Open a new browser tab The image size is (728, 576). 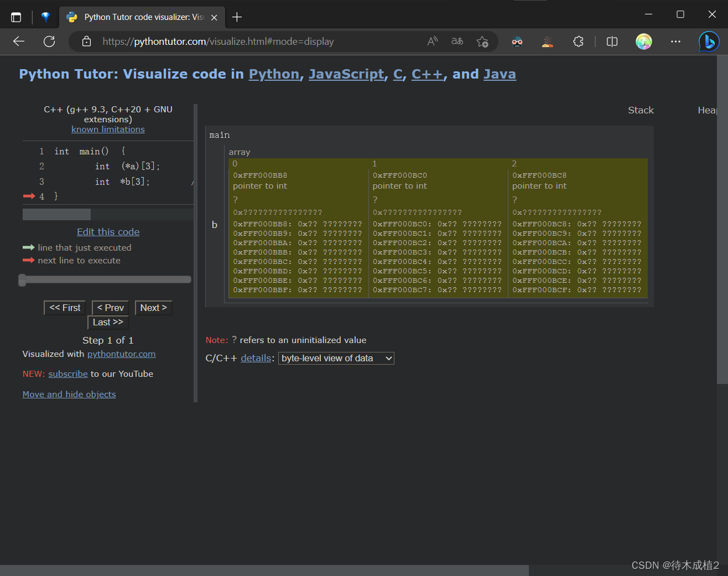click(237, 17)
